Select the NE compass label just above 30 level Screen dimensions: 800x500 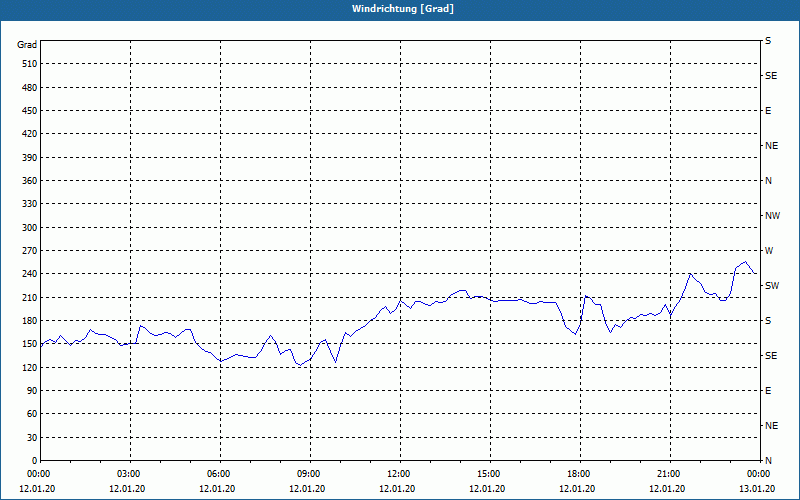771,426
